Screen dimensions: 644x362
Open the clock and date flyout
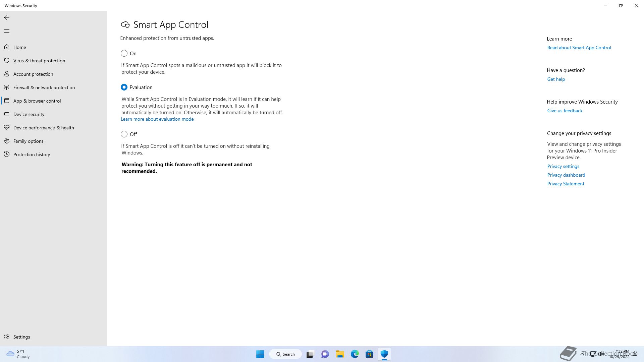[x=620, y=354]
